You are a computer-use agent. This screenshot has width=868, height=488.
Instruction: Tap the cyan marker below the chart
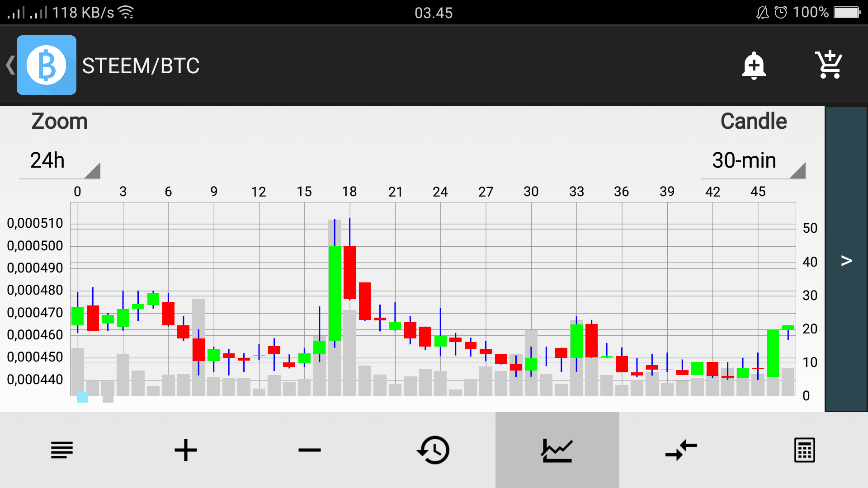82,397
